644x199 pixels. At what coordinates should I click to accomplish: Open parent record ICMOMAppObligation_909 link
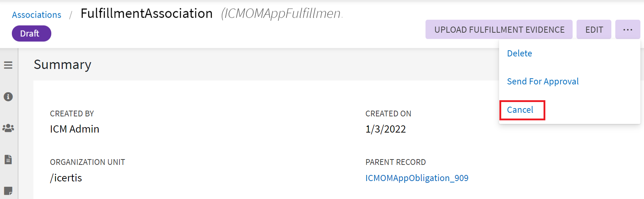coord(417,178)
